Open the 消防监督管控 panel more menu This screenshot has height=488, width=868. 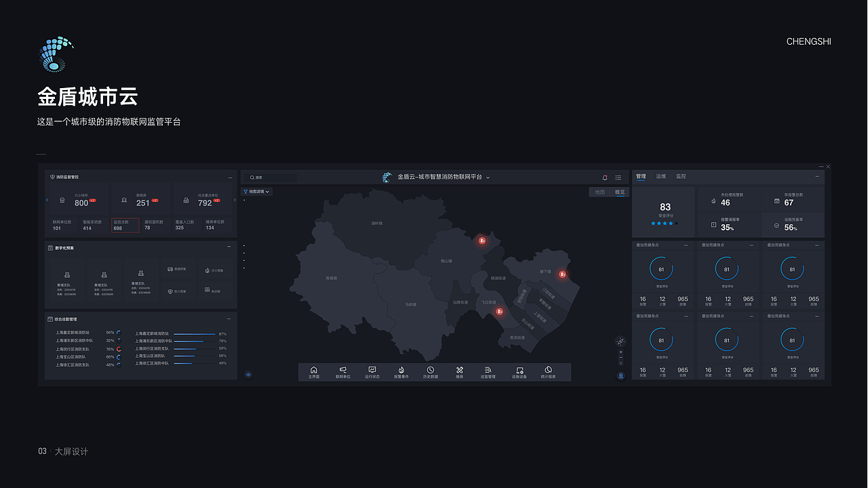tap(230, 177)
